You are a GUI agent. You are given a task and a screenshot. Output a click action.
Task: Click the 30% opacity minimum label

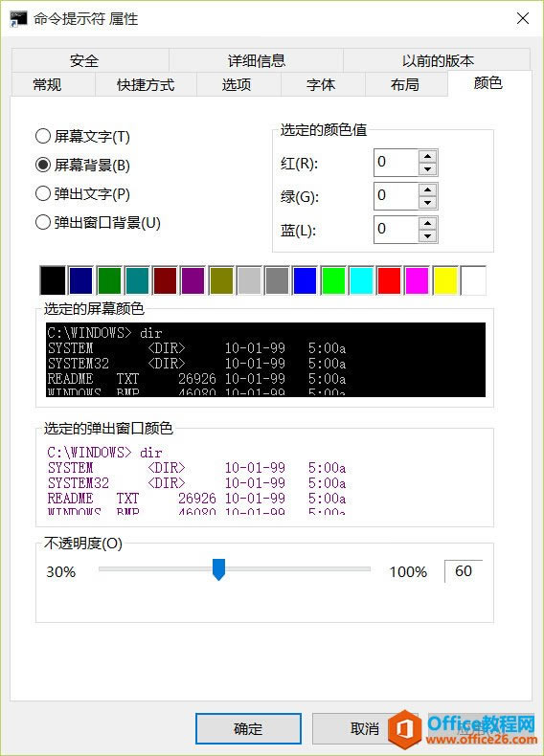point(61,572)
